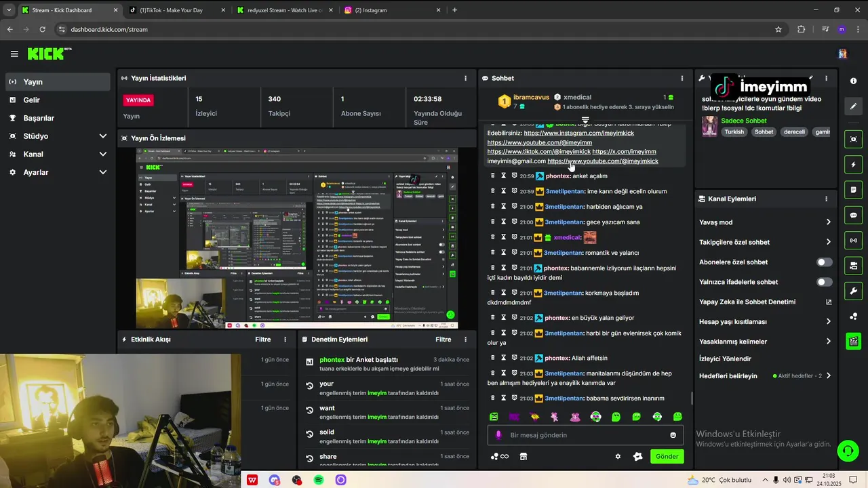The width and height of the screenshot is (868, 488).
Task: Open Denetim Eylemleri three-dot menu
Action: point(465,340)
